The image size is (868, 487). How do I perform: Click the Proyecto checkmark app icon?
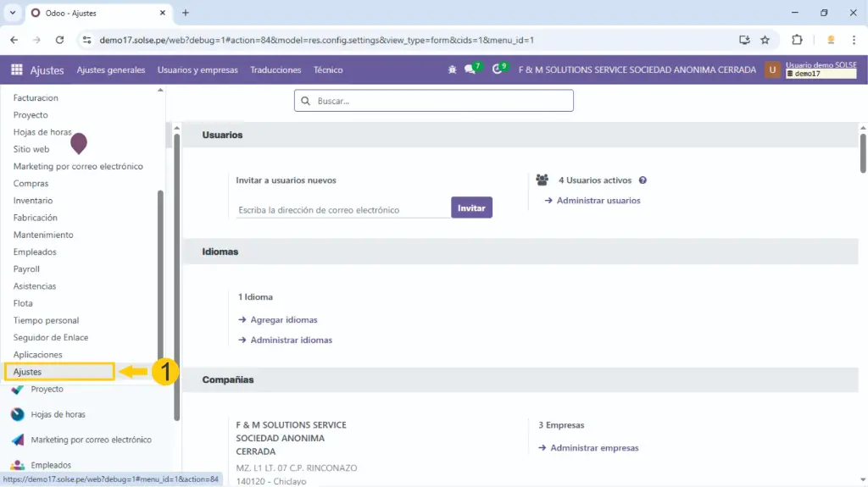pos(17,390)
